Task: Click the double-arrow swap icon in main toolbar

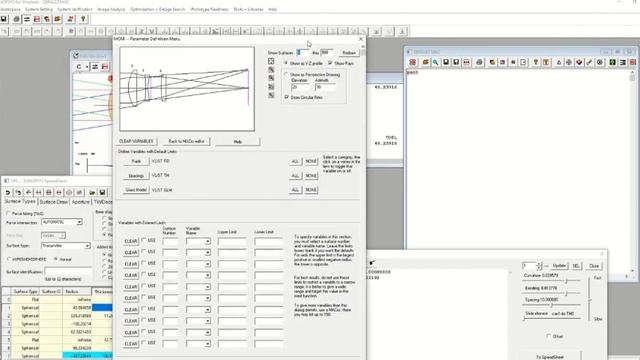Action: click(27, 19)
